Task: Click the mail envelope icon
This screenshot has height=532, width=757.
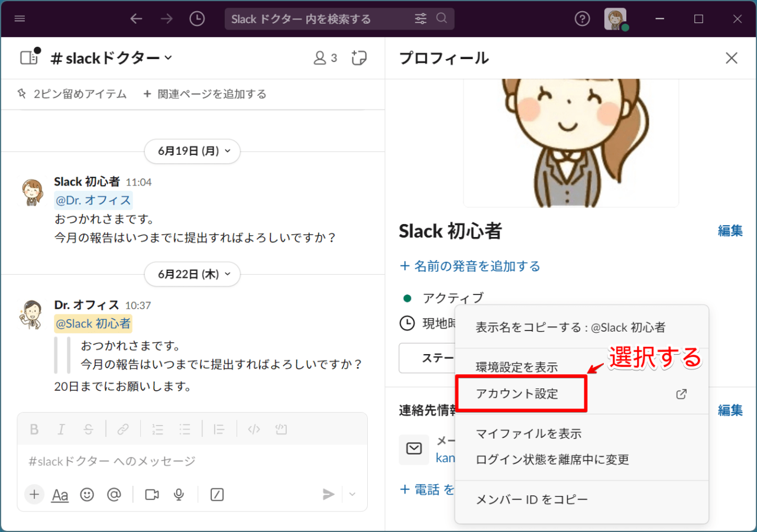Action: click(x=414, y=449)
